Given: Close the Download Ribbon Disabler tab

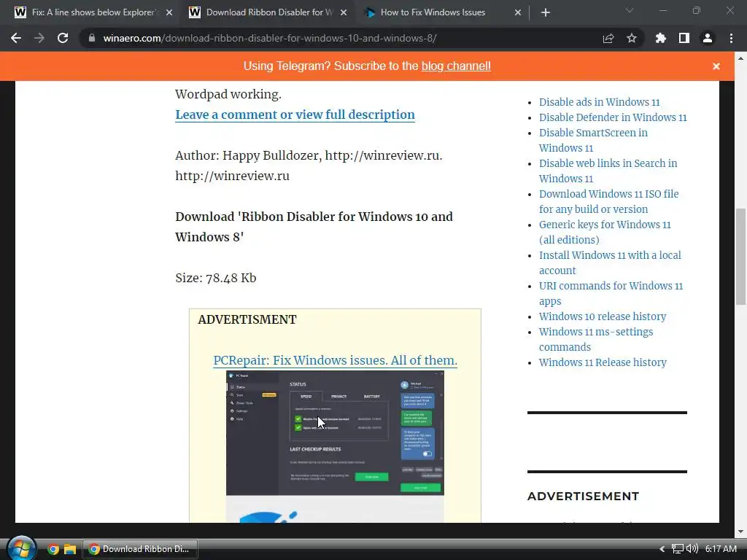Looking at the screenshot, I should pos(344,13).
